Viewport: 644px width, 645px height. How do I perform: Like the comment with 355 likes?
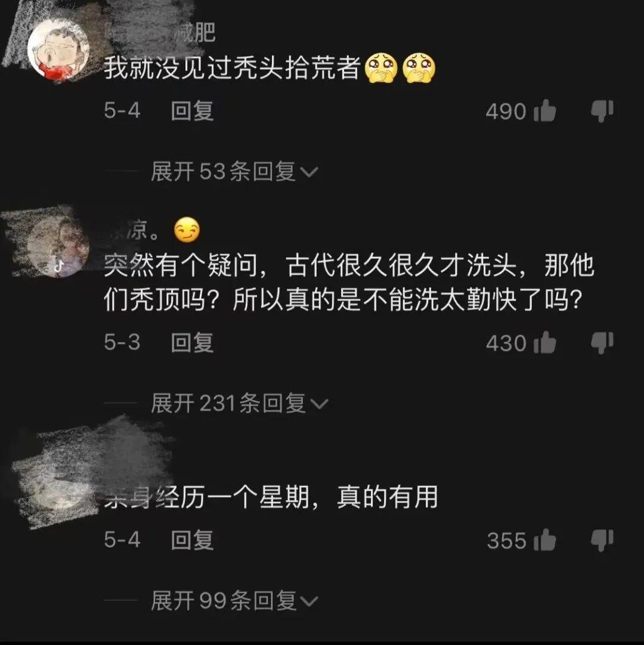pos(545,539)
